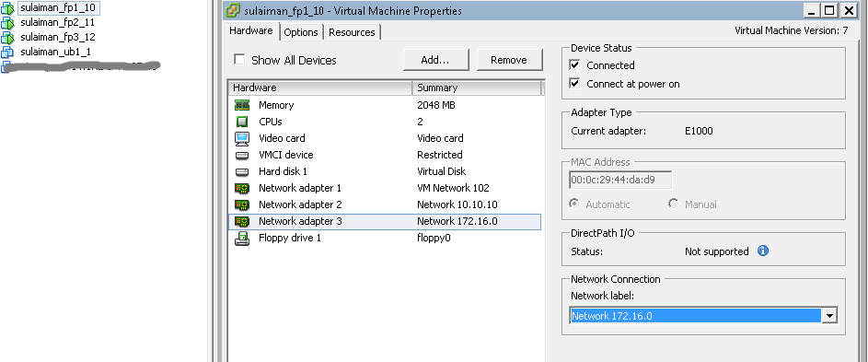Open the Options tab
Screen dimensions: 868x362
301,32
